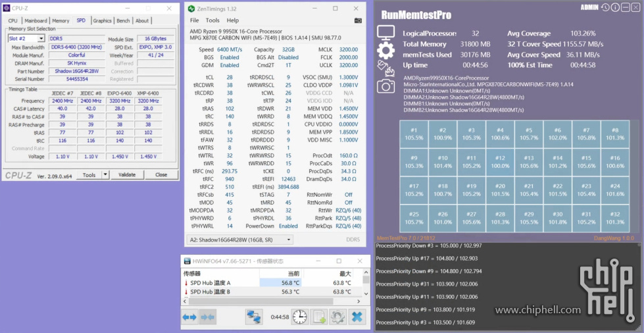Click HWiNFO vertical scrollbar up arrow
Screen dimensions: 644x333
(366, 272)
